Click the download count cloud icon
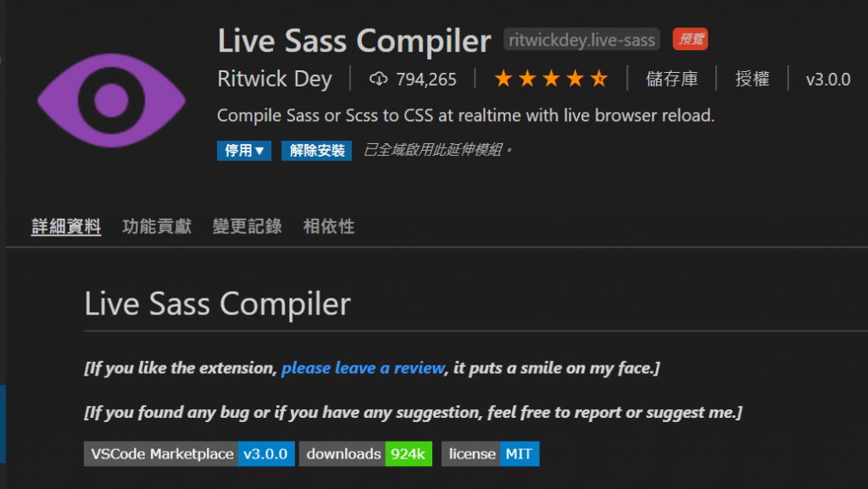868x489 pixels. tap(378, 79)
